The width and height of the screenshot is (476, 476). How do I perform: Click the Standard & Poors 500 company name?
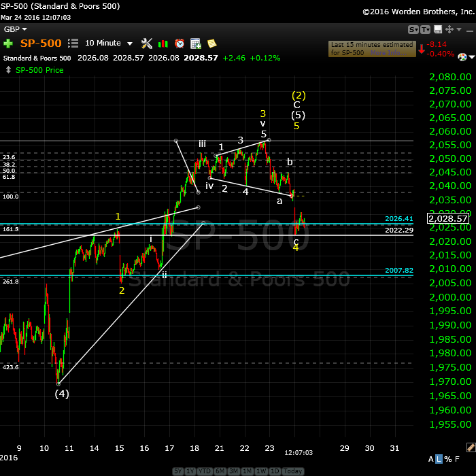(37, 58)
